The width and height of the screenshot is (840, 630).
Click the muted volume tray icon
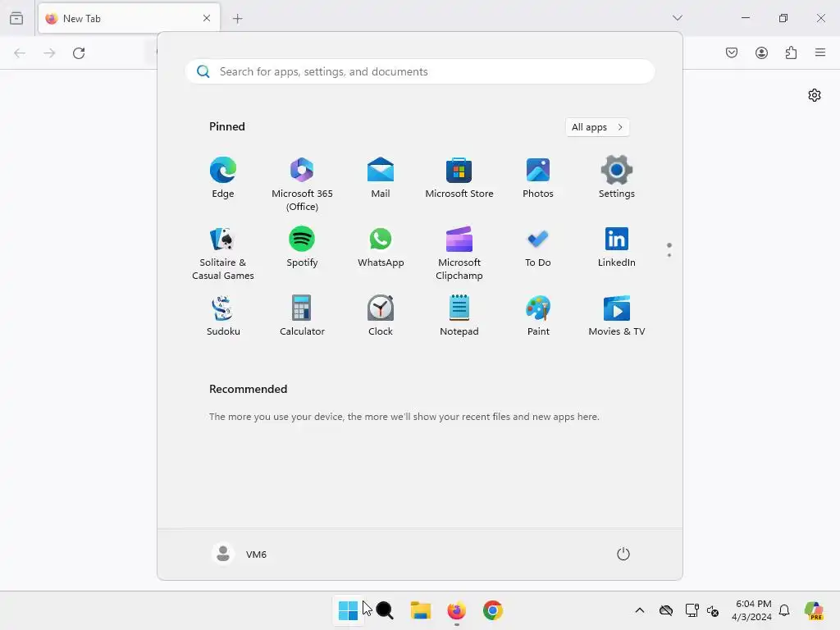tap(713, 610)
